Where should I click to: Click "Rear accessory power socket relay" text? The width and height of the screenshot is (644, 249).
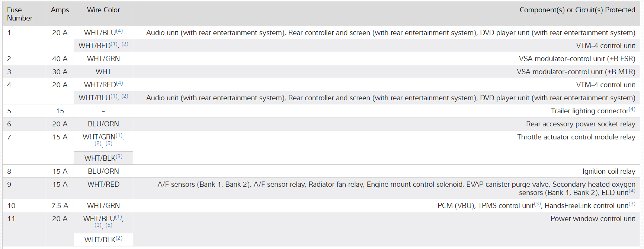(580, 124)
